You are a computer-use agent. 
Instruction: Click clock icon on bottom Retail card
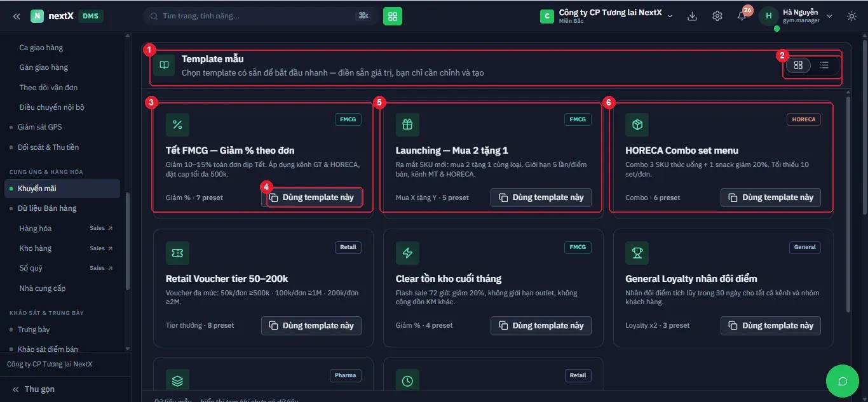pyautogui.click(x=407, y=381)
